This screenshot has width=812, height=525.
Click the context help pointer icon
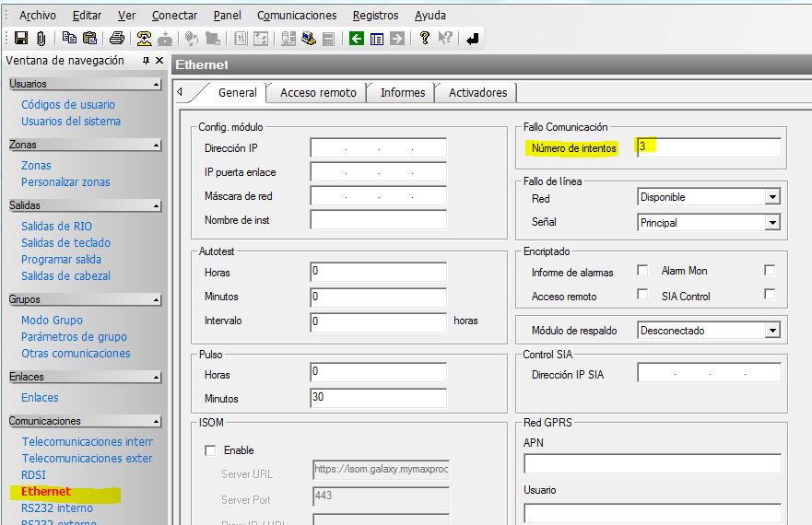pyautogui.click(x=445, y=38)
